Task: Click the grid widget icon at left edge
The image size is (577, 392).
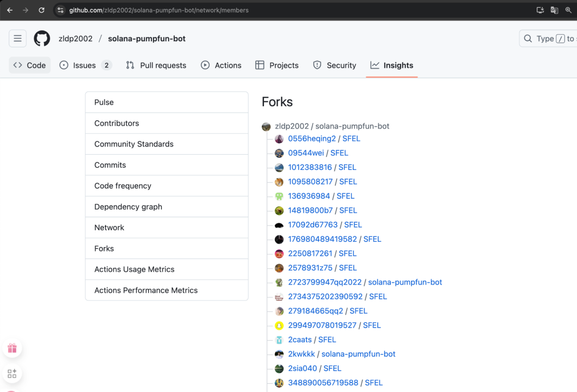Action: [12, 373]
